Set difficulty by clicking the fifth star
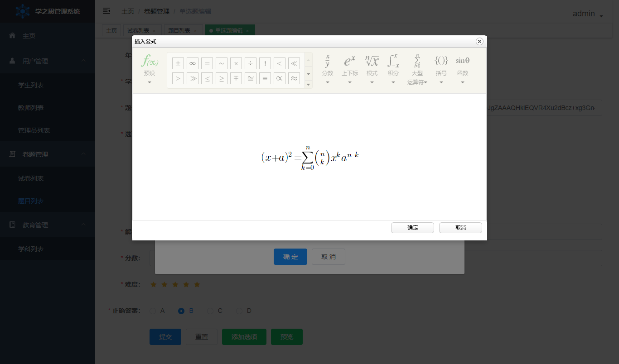 click(197, 285)
